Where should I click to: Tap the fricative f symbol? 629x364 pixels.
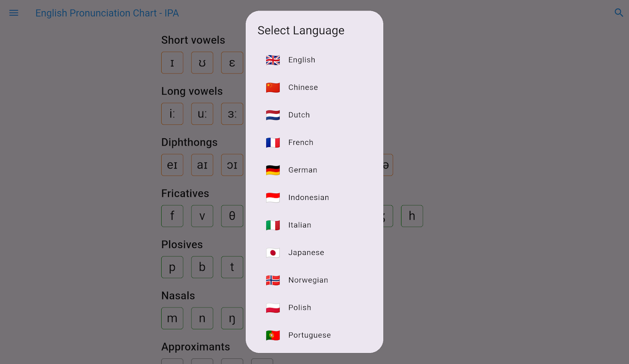tap(172, 216)
